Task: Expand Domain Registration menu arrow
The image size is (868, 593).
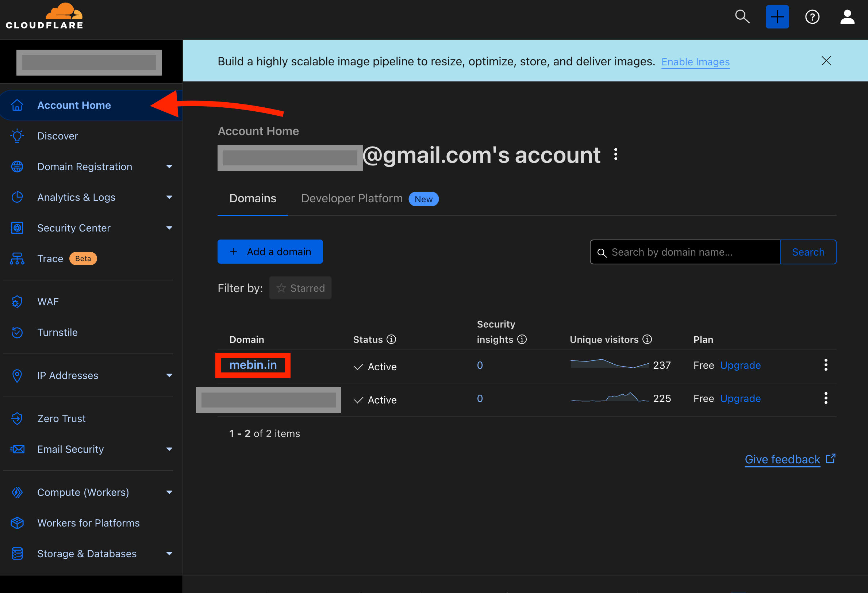Action: click(169, 167)
